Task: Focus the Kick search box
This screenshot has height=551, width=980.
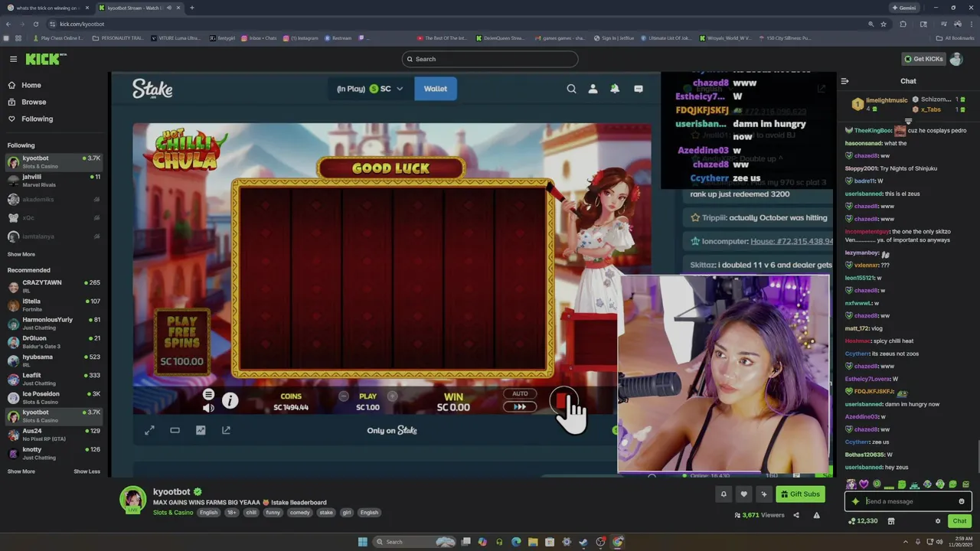Action: (490, 59)
